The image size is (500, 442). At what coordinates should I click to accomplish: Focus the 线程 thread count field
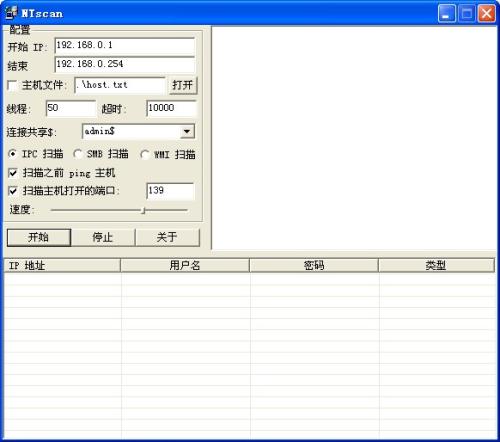[71, 108]
